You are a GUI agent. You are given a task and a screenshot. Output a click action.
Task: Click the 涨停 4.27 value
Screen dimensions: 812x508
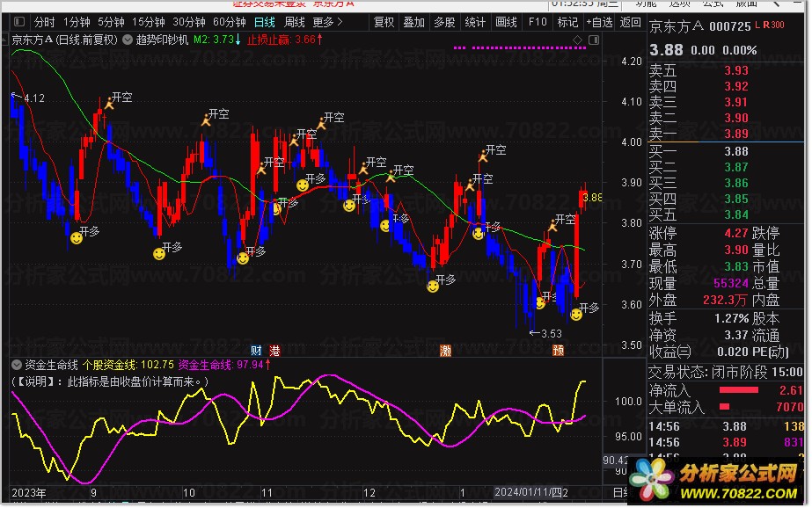pos(735,233)
